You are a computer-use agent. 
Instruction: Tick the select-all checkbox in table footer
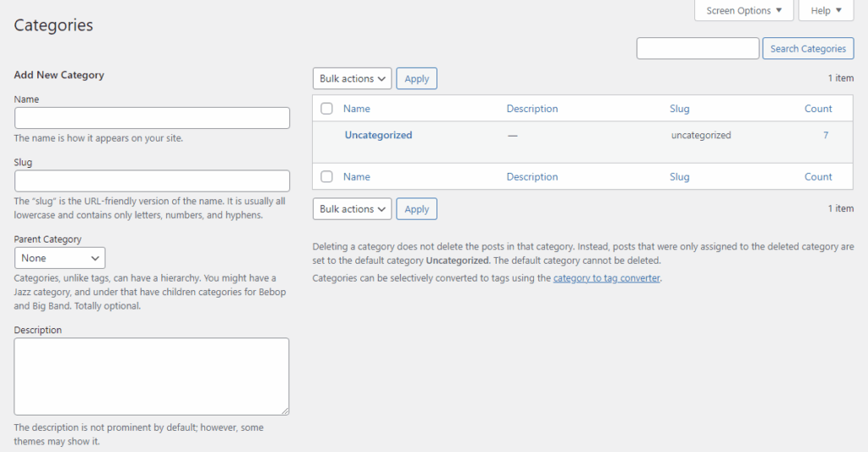click(327, 176)
